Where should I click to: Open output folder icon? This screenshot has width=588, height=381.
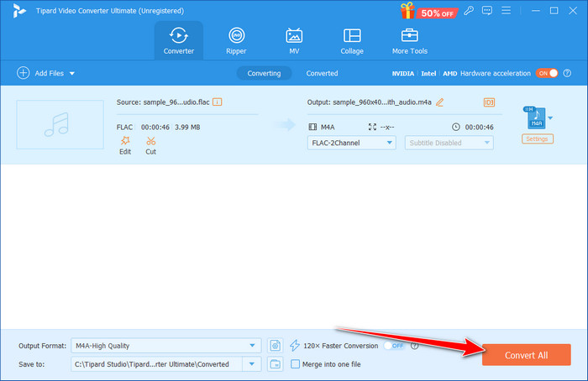pos(276,364)
